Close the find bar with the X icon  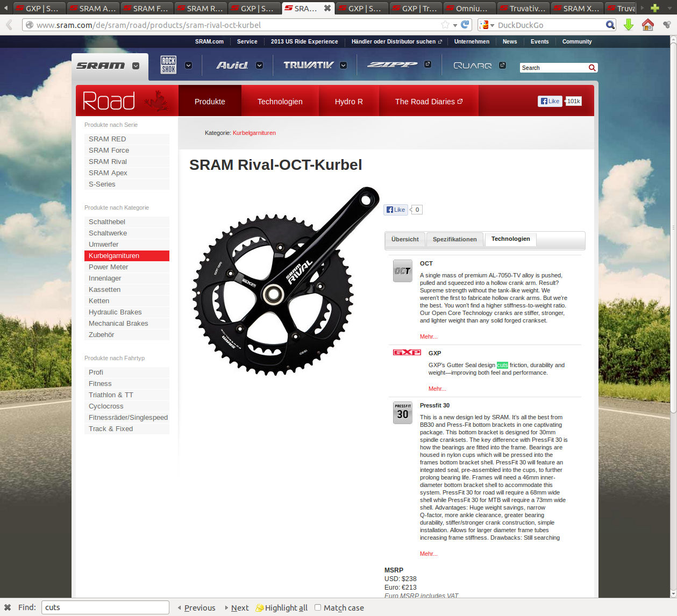[8, 607]
